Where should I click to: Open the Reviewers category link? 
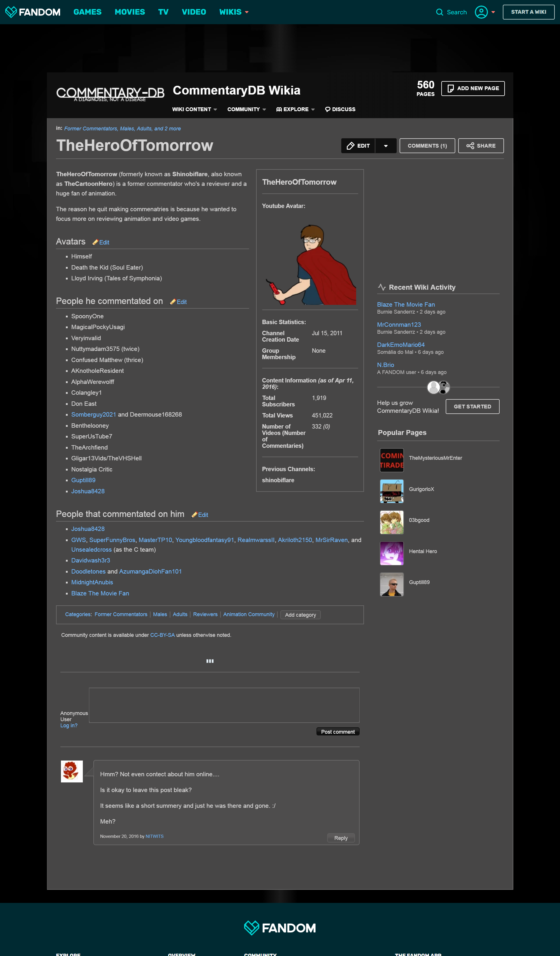pos(205,615)
